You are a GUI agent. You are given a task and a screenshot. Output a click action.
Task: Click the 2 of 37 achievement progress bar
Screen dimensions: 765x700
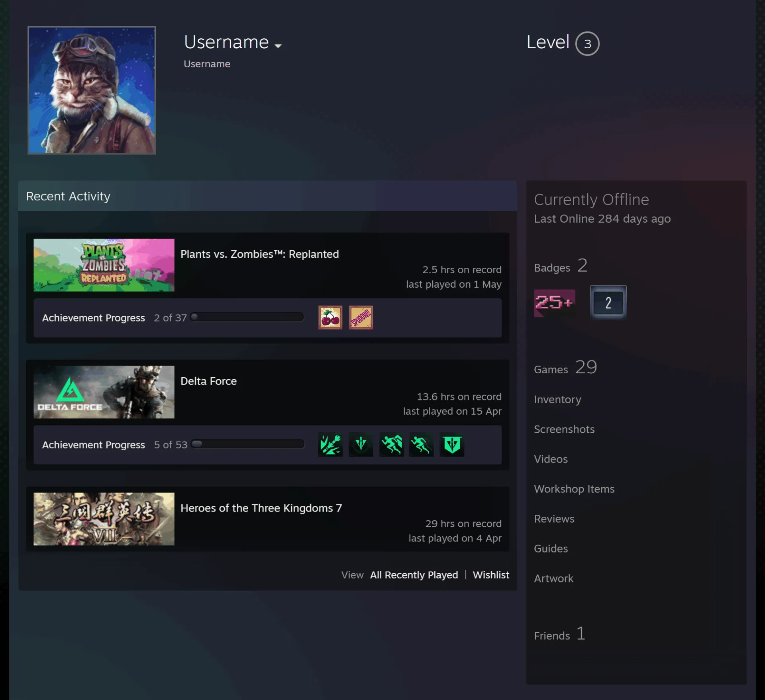(247, 317)
